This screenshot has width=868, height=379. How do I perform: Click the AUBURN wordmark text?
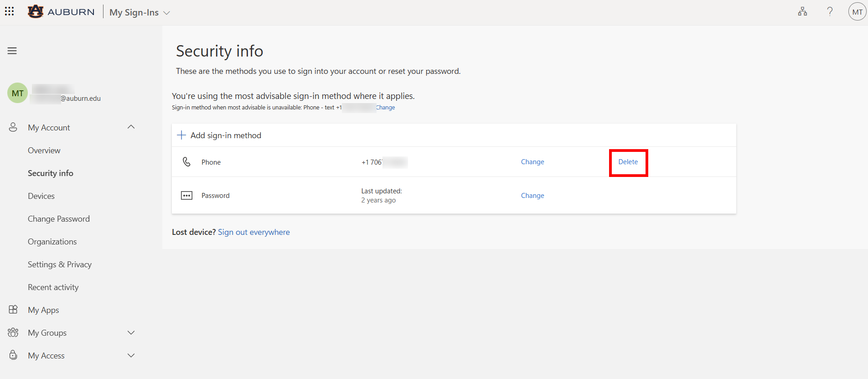point(71,12)
